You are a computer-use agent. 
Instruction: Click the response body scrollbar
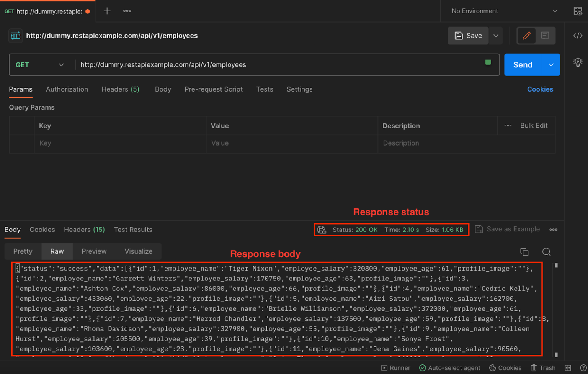556,310
